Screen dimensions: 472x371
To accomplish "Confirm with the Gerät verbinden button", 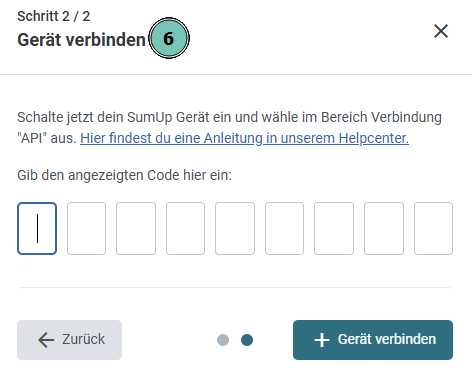I will coord(373,340).
